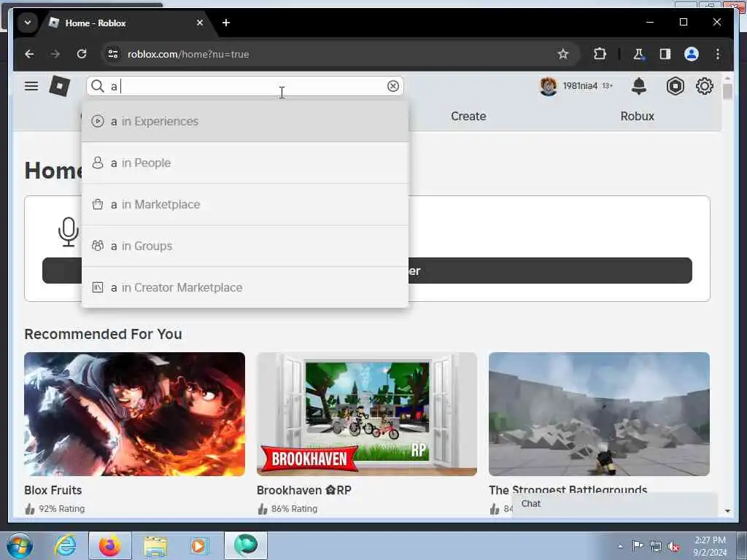Image resolution: width=747 pixels, height=560 pixels.
Task: Click the Blox Fruits title
Action: click(53, 490)
